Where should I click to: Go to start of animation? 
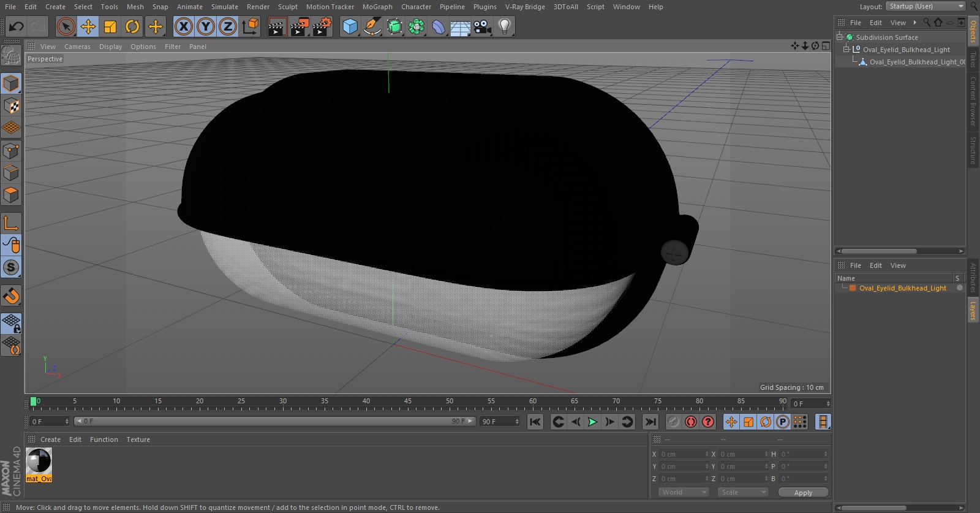tap(535, 422)
